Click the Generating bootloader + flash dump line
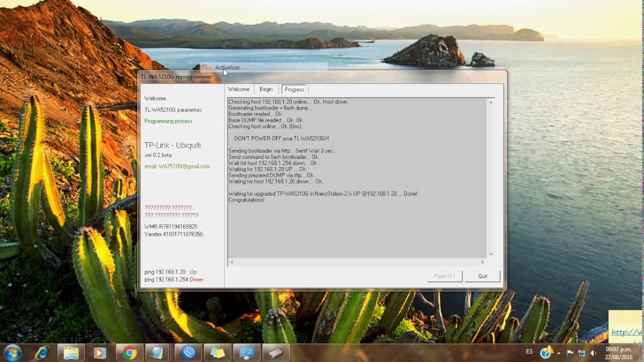644x362 pixels. coord(271,108)
